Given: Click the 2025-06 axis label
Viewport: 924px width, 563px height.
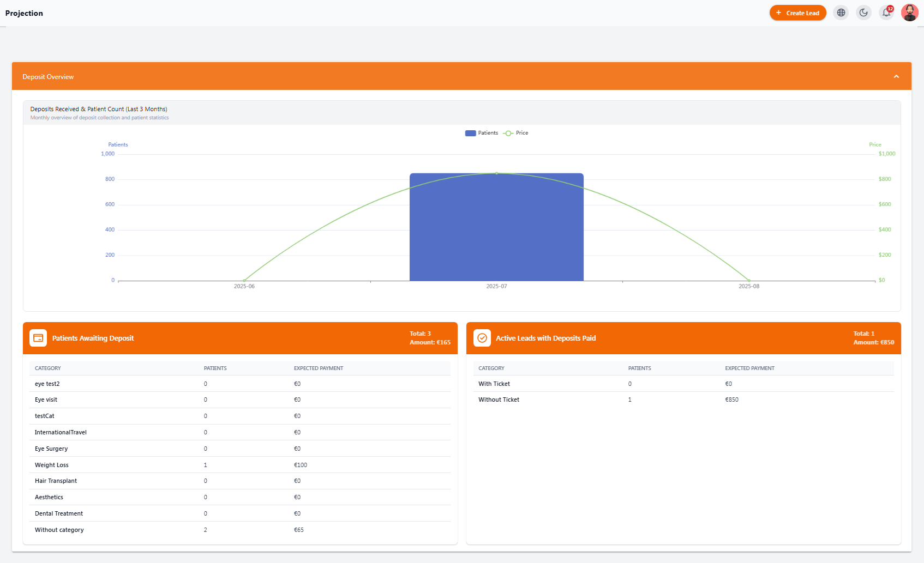Looking at the screenshot, I should point(244,286).
